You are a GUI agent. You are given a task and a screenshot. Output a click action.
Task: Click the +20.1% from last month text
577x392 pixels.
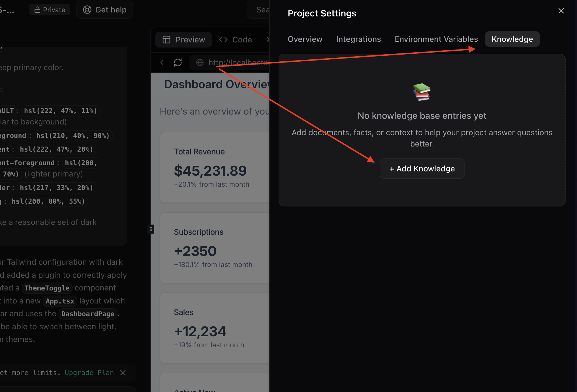coord(211,184)
